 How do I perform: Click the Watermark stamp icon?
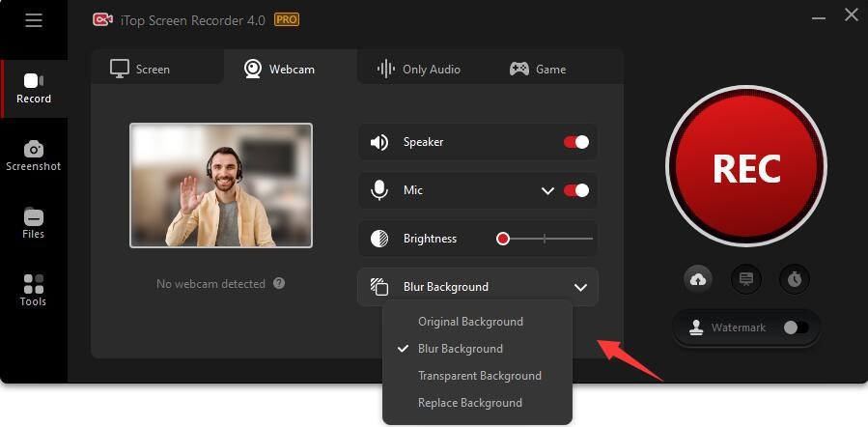696,327
